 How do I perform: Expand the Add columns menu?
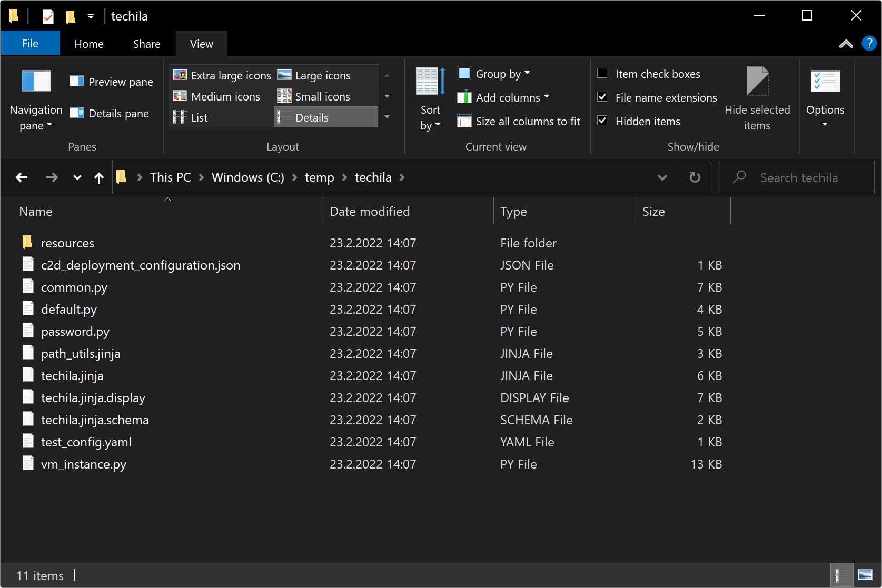click(x=504, y=98)
